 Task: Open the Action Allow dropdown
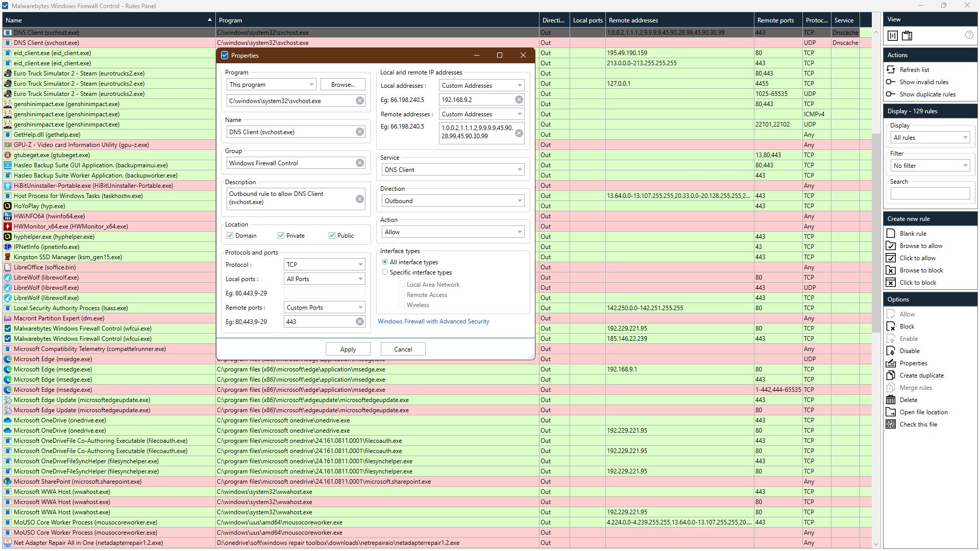453,232
